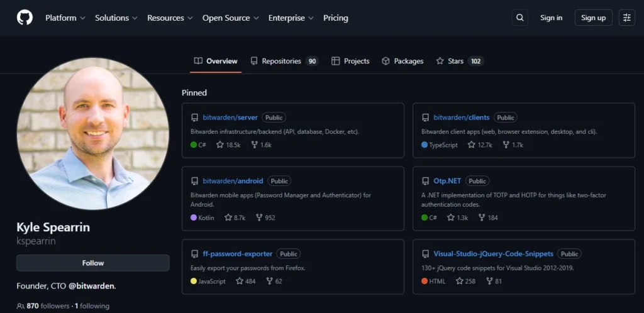The height and width of the screenshot is (313, 644).
Task: Click repo icon next to ff-password-exporter
Action: (195, 254)
